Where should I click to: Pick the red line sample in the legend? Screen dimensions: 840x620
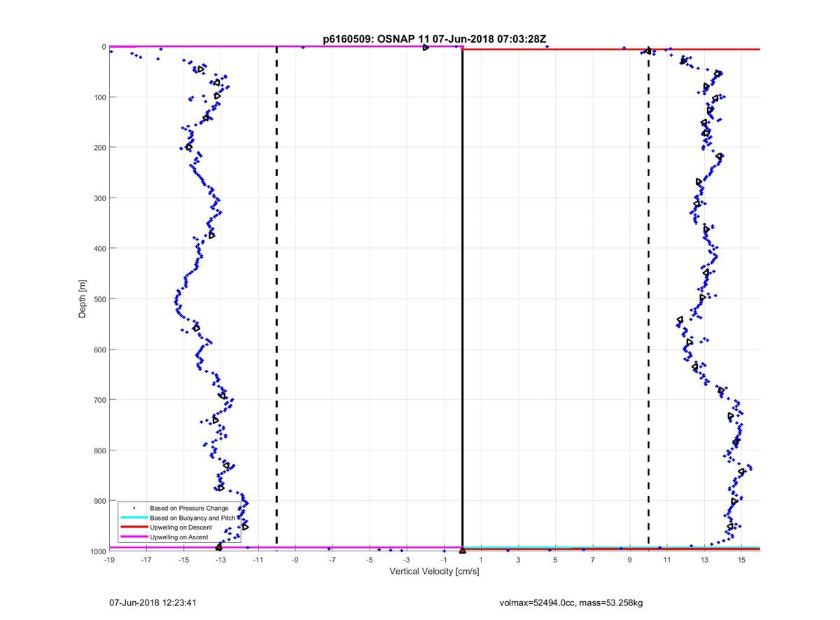point(134,527)
